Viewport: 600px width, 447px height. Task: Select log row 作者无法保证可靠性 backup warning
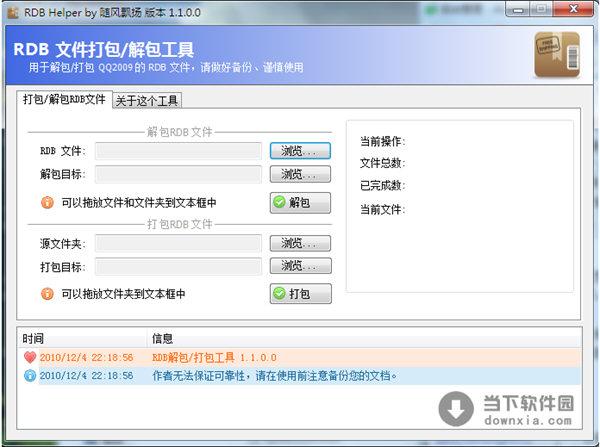[299, 375]
